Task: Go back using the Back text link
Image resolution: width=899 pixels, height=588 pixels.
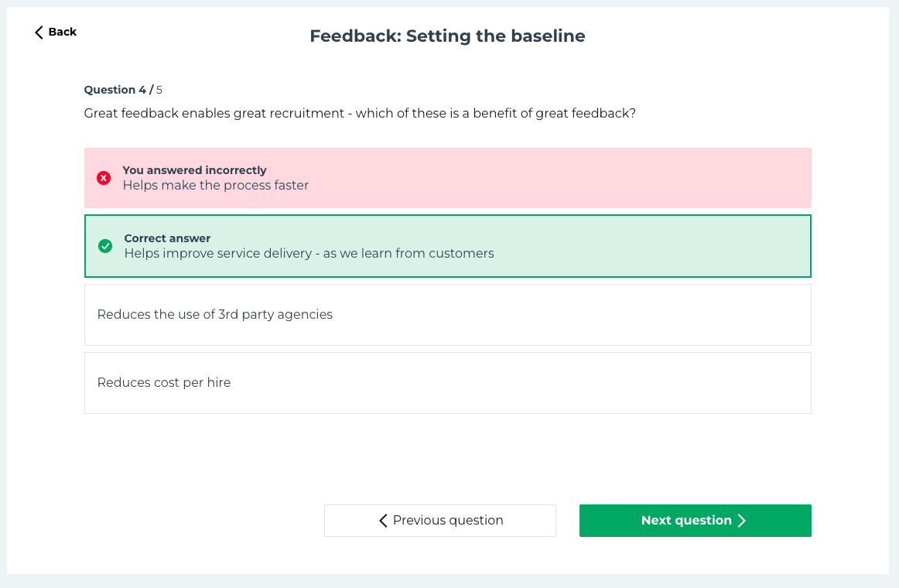Action: pos(63,32)
